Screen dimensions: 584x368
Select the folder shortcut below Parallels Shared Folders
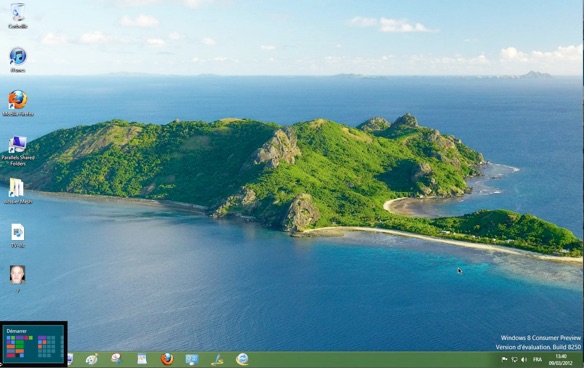click(x=18, y=191)
